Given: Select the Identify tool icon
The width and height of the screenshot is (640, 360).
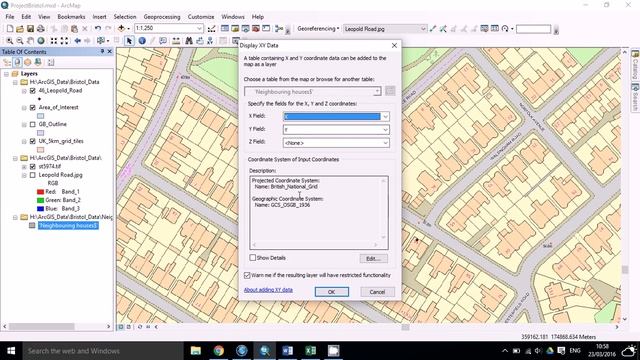Looking at the screenshot, I should click(x=142, y=41).
